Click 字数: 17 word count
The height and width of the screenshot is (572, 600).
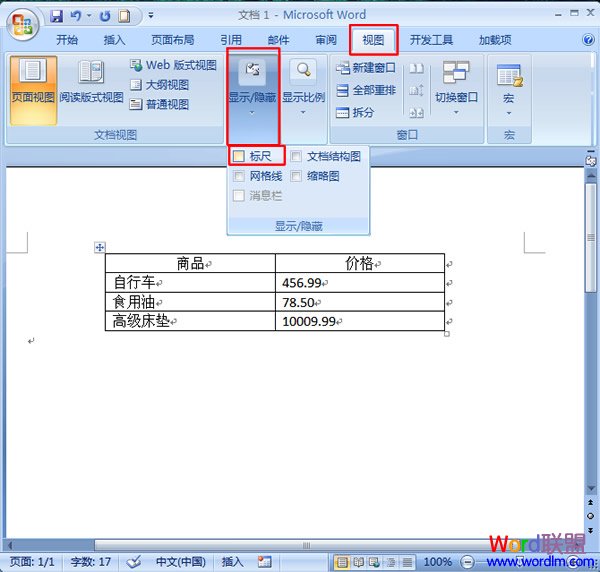[91, 562]
